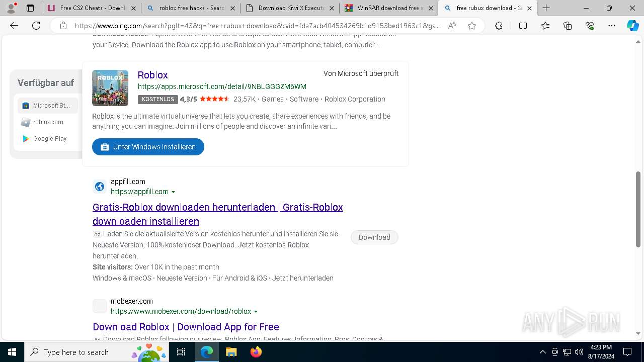Open the network tray icon
The image size is (644, 362).
click(567, 352)
